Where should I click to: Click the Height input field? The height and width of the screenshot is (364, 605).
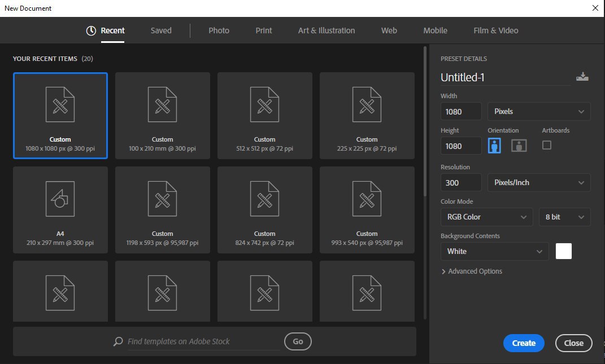tap(461, 146)
